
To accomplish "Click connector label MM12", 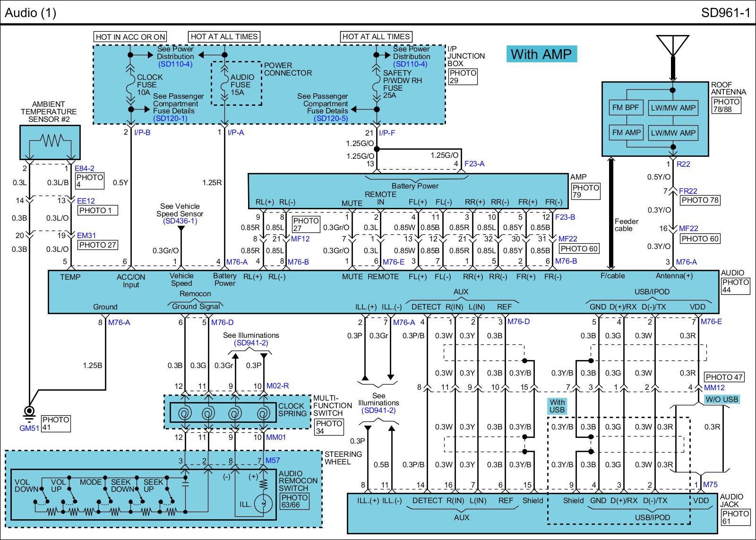I will pos(714,387).
